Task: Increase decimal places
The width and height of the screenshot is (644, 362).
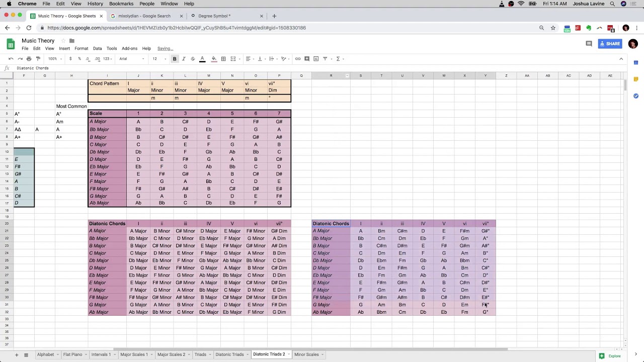Action: [x=96, y=59]
